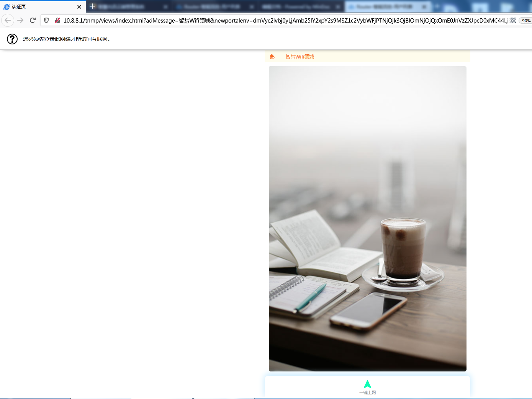
Task: Go back using the back arrow
Action: (8, 20)
